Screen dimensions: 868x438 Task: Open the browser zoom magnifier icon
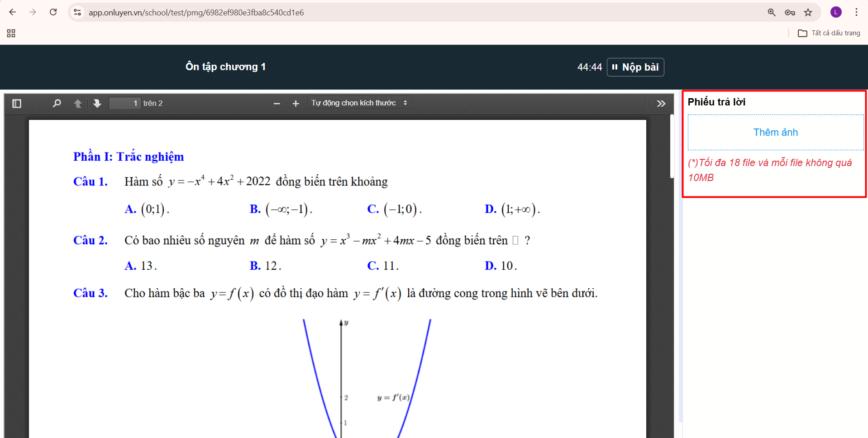772,12
